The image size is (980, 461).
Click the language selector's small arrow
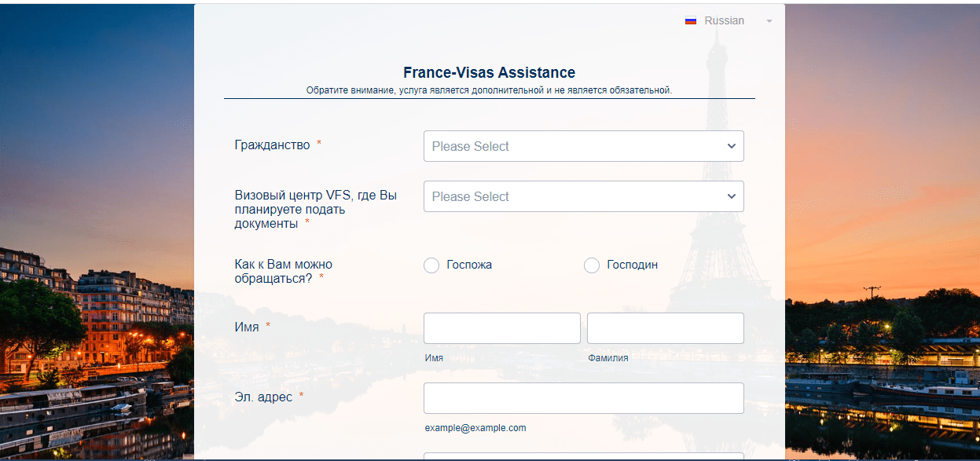[x=769, y=21]
